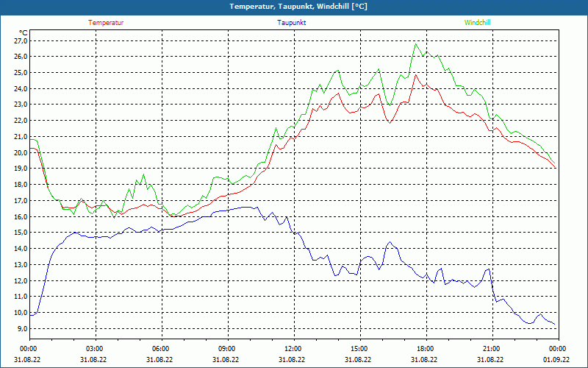Click the '27,0' y-axis value
Image resolution: width=588 pixels, height=368 pixels.
21,40
